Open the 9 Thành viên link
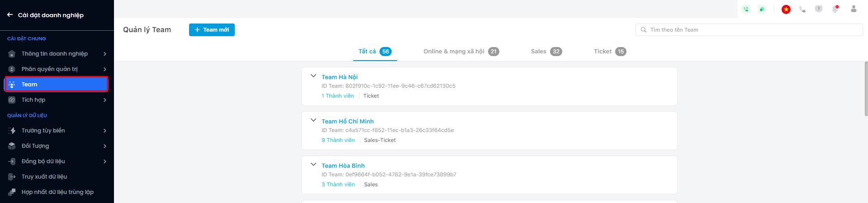Viewport: 868px width, 203px height. tap(338, 140)
